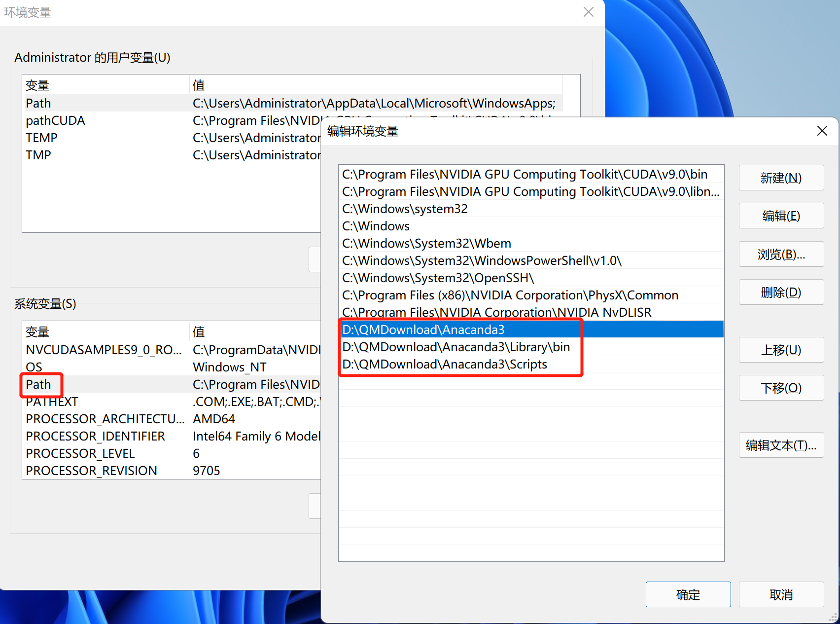Select the C:\Windows path entry
The image size is (840, 624).
[531, 226]
